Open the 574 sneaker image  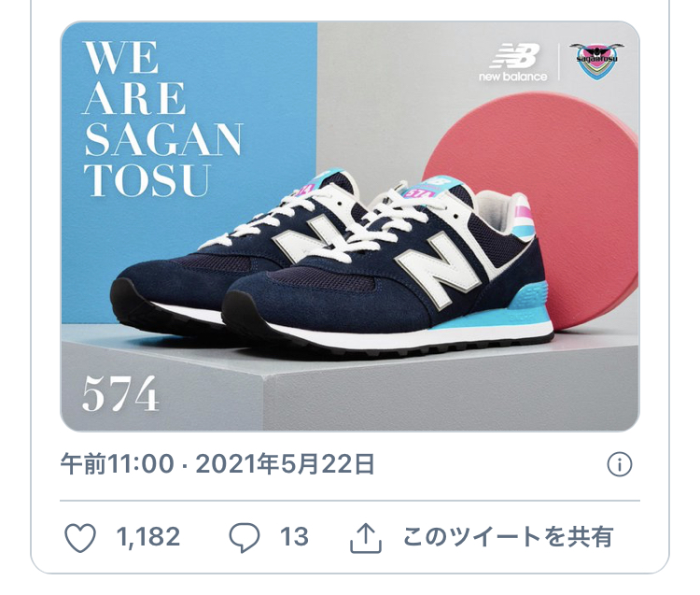tap(350, 226)
